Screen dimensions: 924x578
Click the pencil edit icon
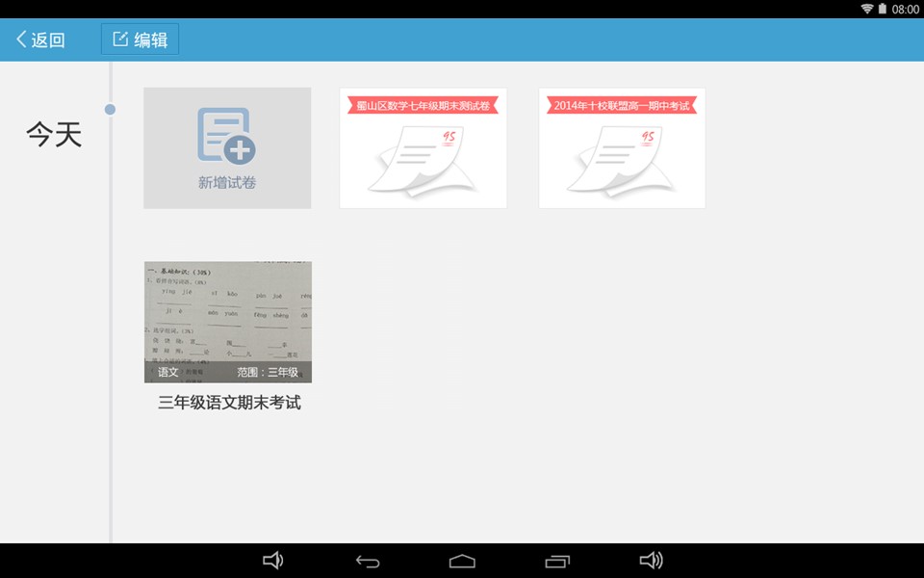[120, 39]
